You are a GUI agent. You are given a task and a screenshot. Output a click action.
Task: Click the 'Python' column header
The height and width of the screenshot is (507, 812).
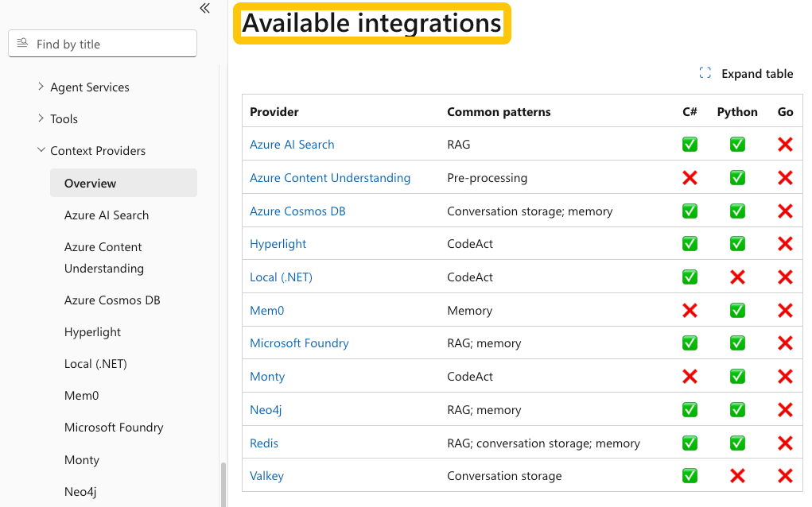[x=737, y=112]
